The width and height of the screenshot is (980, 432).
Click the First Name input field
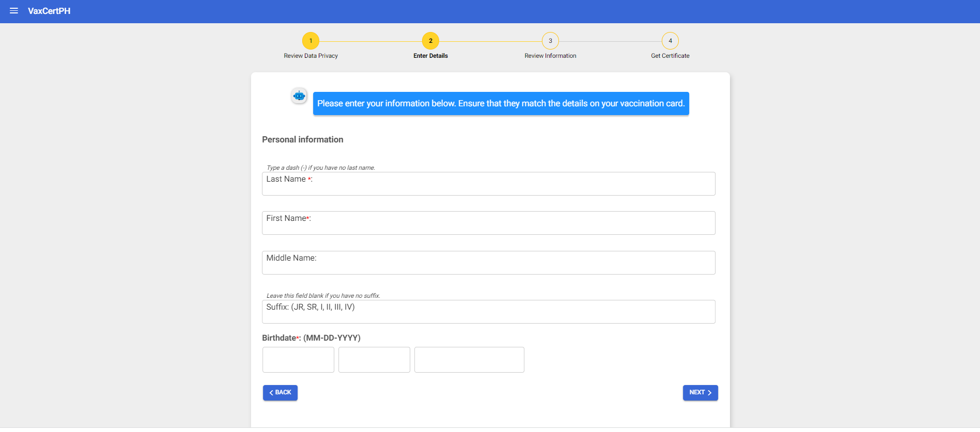click(x=489, y=223)
